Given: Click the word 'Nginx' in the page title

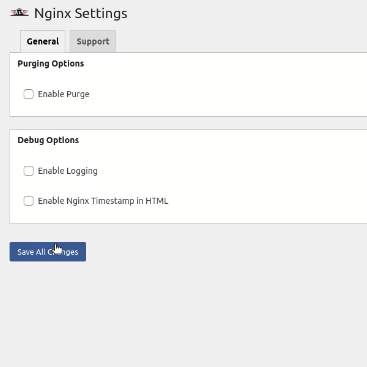Looking at the screenshot, I should click(x=52, y=14).
